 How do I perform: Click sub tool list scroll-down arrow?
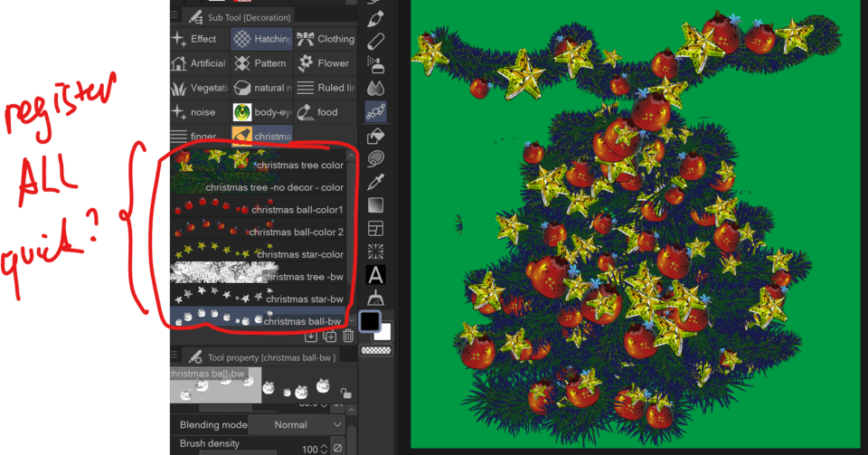point(351,320)
